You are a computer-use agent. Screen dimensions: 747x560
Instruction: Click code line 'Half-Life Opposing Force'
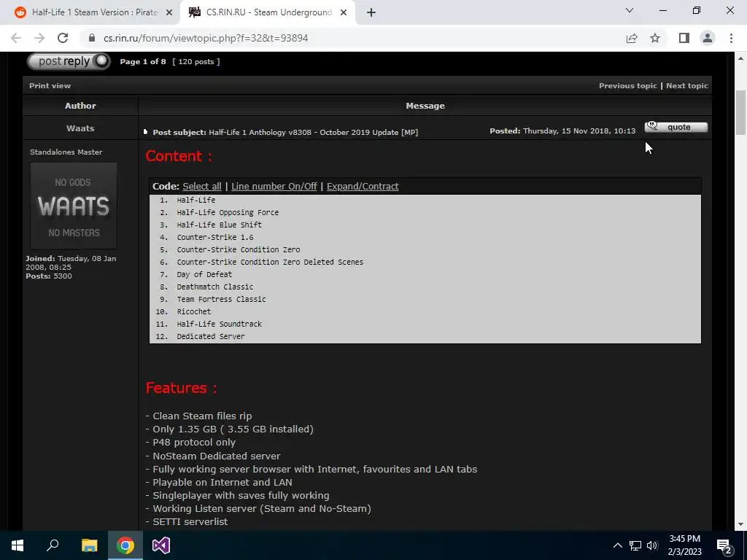pos(228,212)
